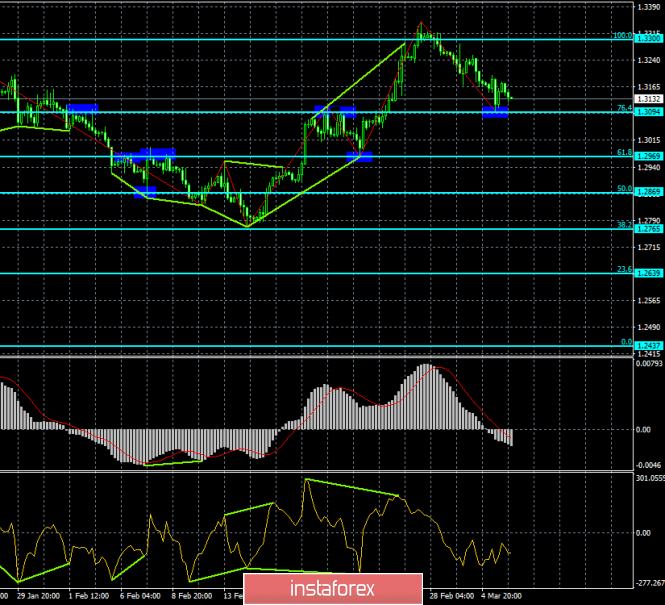Click the 0.0 Fibonacci level label
Image resolution: width=665 pixels, height=605 pixels.
point(626,342)
